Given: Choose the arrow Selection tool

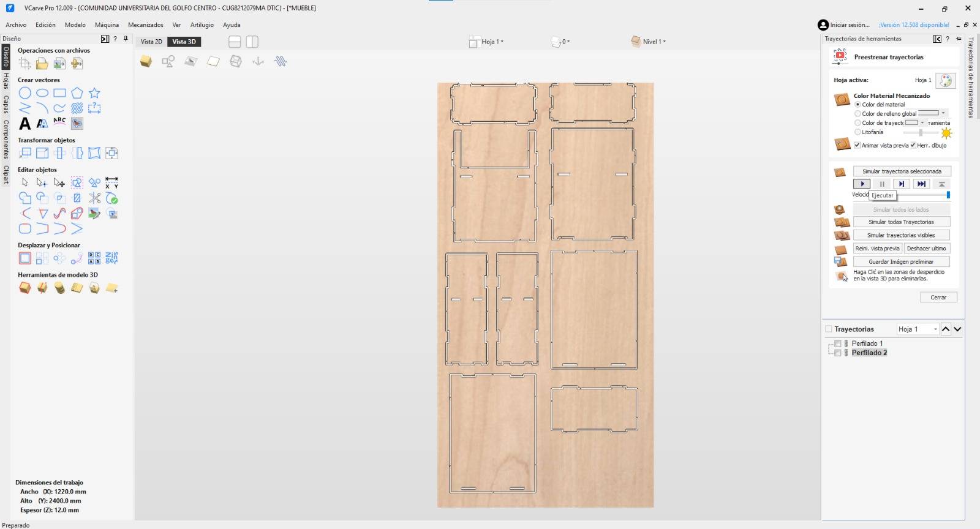Looking at the screenshot, I should pos(24,182).
